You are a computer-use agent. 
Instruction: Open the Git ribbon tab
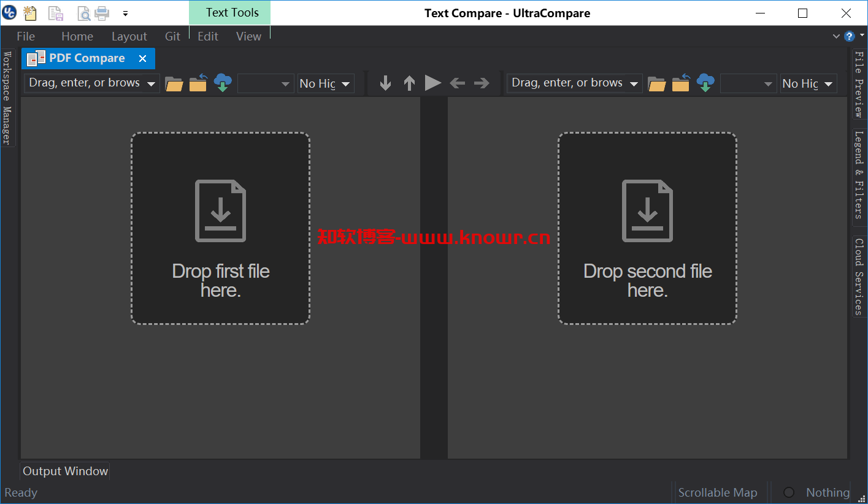point(173,36)
